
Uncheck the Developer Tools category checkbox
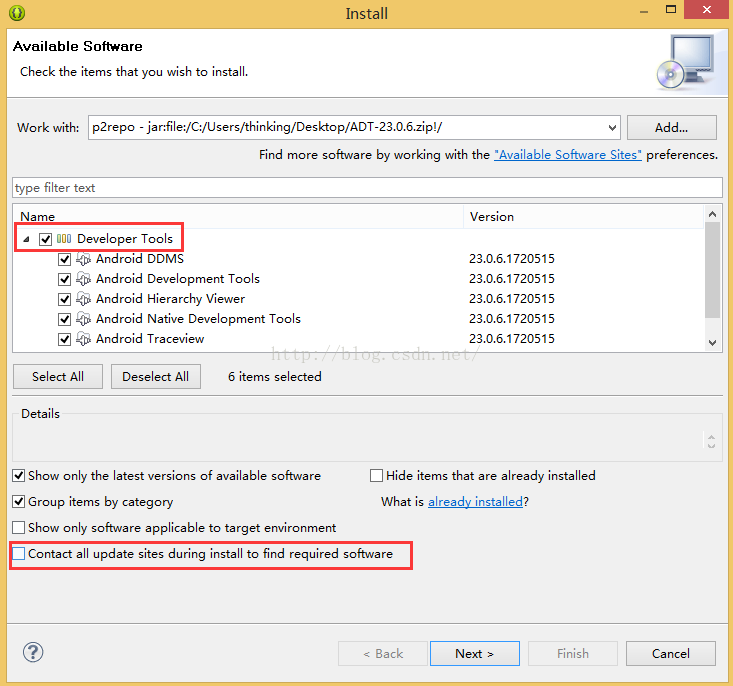45,239
